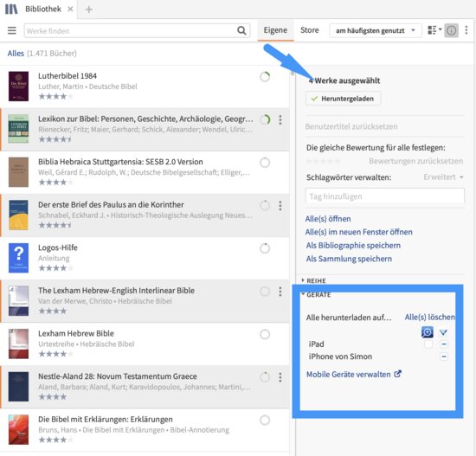Click the star rating of Lutherbibel 1984
Screen dimensions: 476x456
(x=55, y=97)
